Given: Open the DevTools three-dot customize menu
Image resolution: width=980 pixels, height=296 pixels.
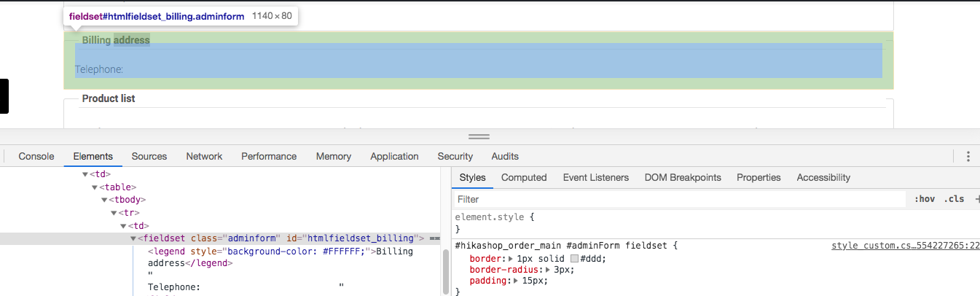Looking at the screenshot, I should coord(968,156).
